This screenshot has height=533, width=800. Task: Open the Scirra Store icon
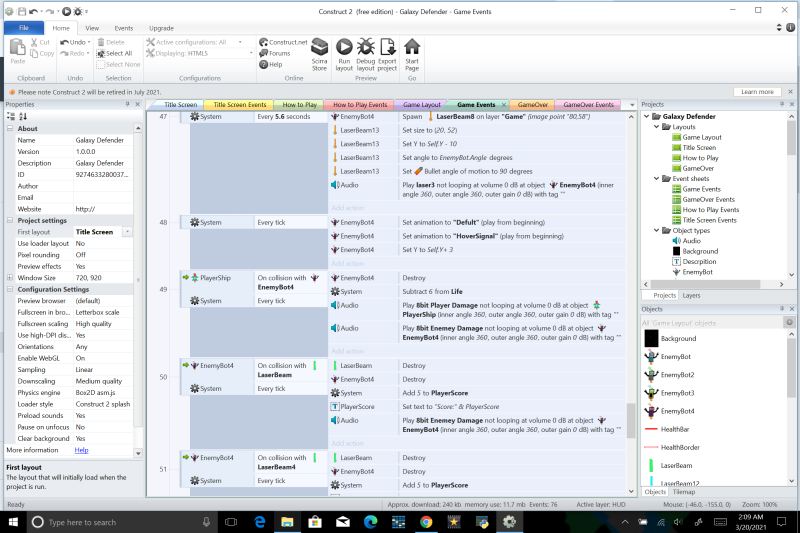pyautogui.click(x=319, y=47)
